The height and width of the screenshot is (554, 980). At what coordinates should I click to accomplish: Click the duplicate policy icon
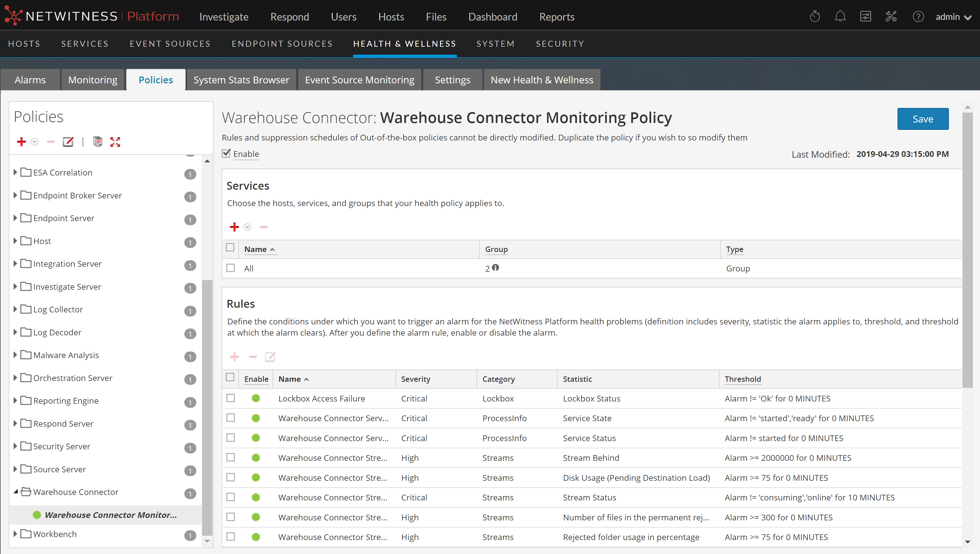point(98,142)
